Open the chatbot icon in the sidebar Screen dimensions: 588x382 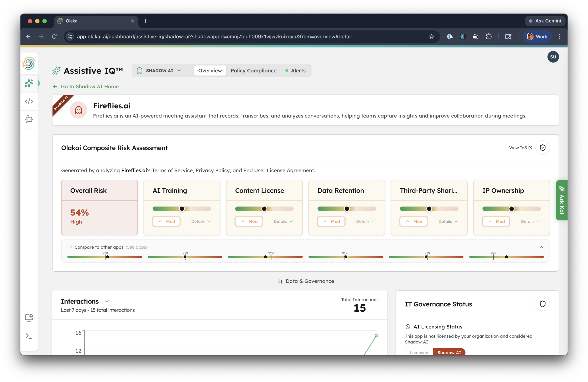29,119
